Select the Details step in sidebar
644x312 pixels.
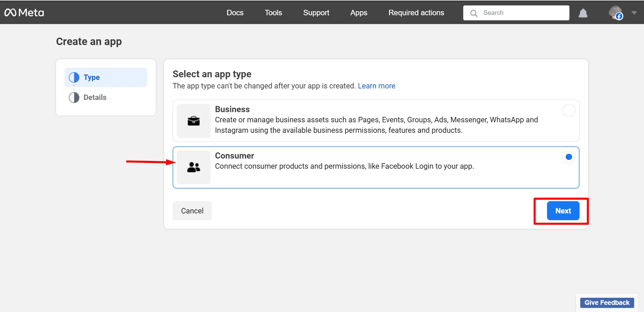point(106,97)
